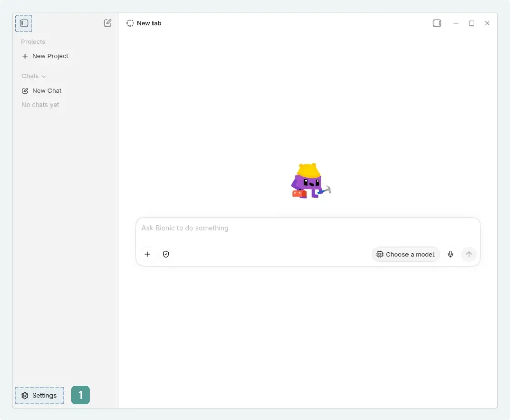Minimize the application window
This screenshot has width=510, height=420.
(456, 23)
